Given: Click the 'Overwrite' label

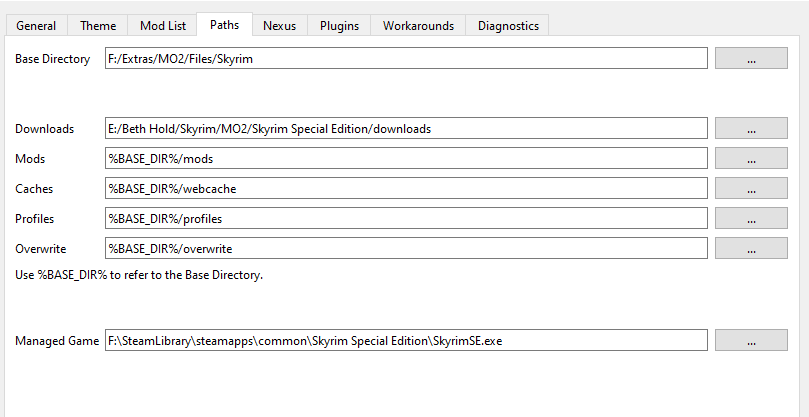Looking at the screenshot, I should click(40, 249).
